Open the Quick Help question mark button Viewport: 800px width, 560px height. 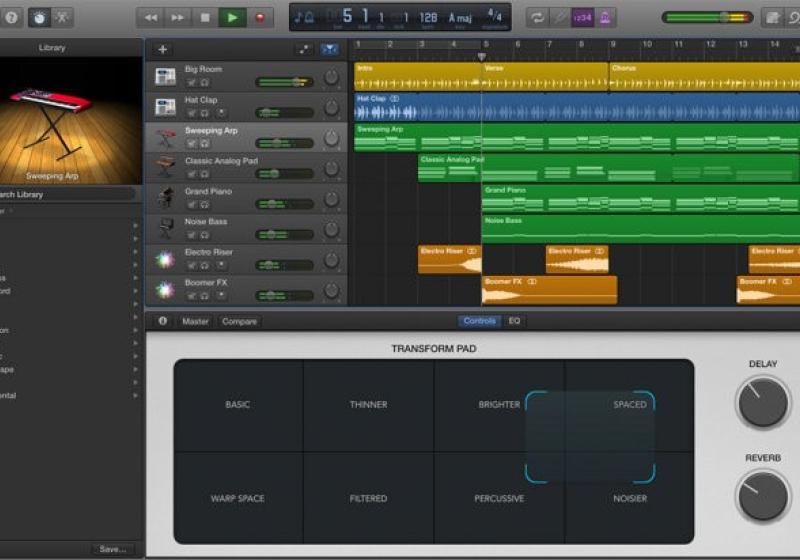(11, 17)
